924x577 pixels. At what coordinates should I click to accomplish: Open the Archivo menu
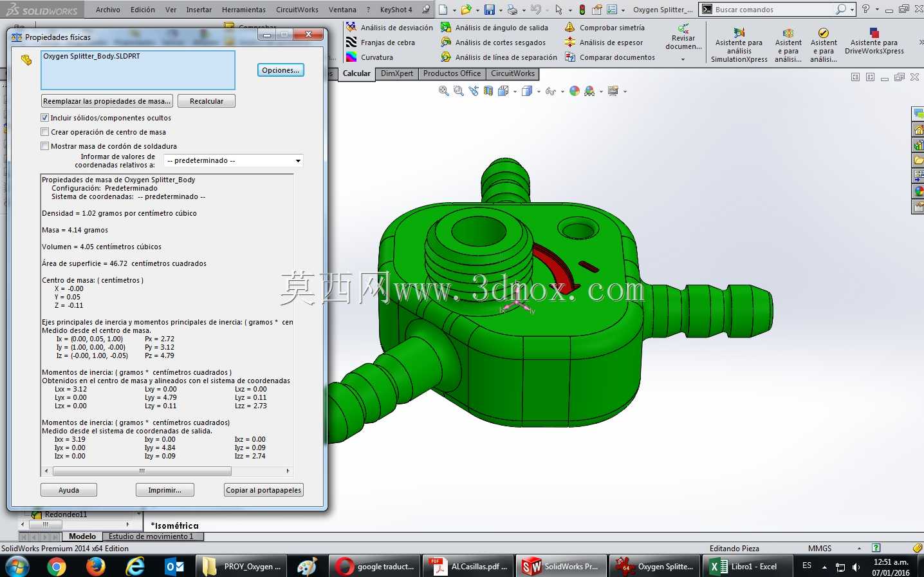point(108,10)
